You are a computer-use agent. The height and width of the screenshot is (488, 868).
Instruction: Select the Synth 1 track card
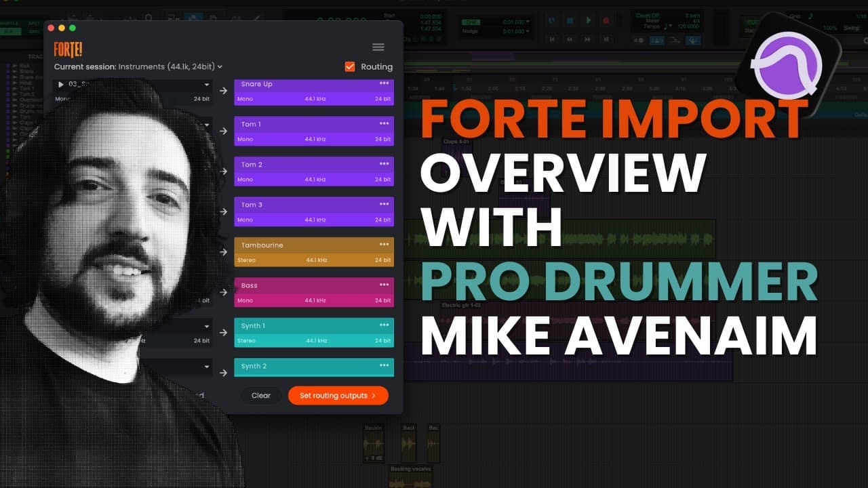click(314, 333)
